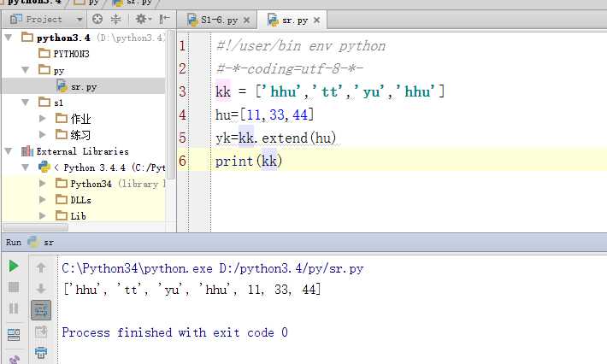Click the External Libraries bar-chart icon
607x364 pixels.
[x=27, y=151]
